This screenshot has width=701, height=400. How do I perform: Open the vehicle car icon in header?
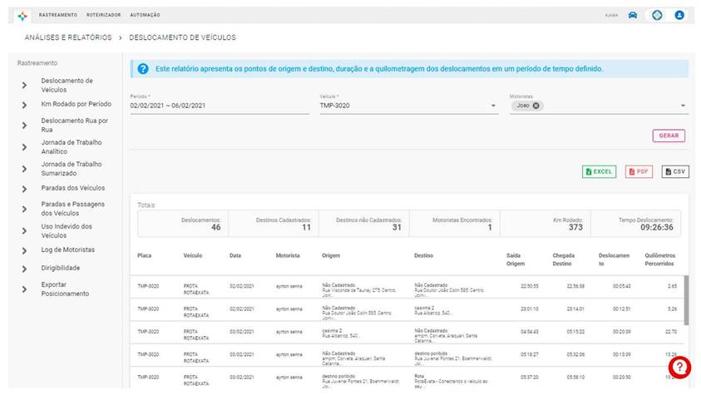pos(634,15)
